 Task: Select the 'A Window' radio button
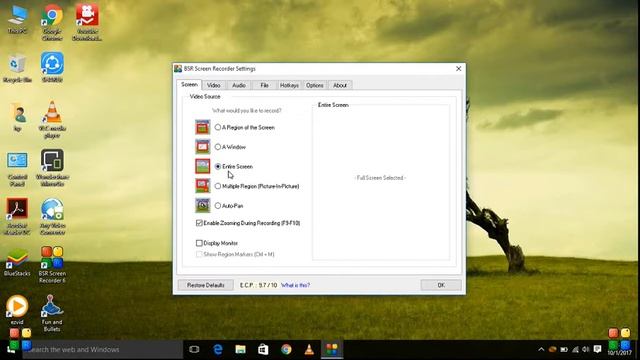(x=218, y=147)
